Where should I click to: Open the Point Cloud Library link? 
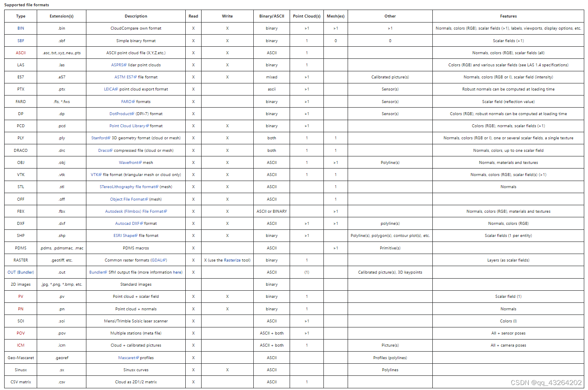(x=129, y=126)
